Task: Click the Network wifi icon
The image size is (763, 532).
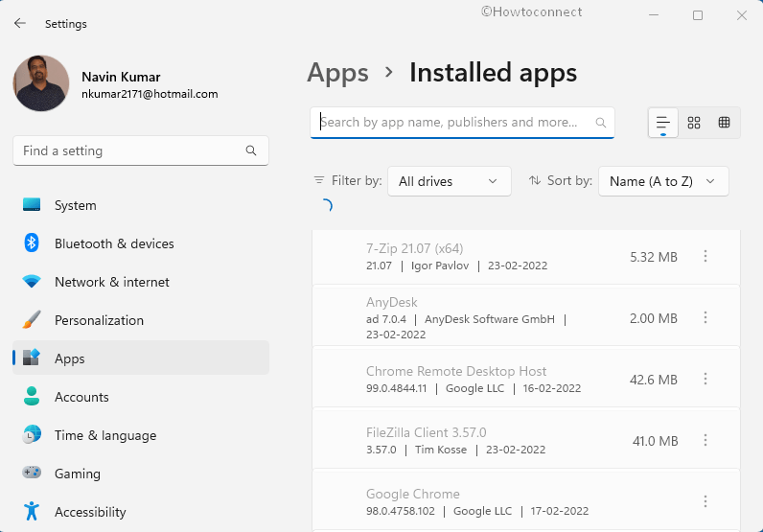Action: [x=32, y=281]
